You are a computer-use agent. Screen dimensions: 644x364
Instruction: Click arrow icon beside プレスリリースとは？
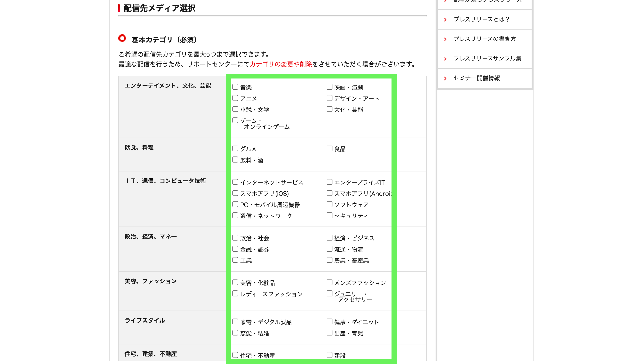coord(445,20)
